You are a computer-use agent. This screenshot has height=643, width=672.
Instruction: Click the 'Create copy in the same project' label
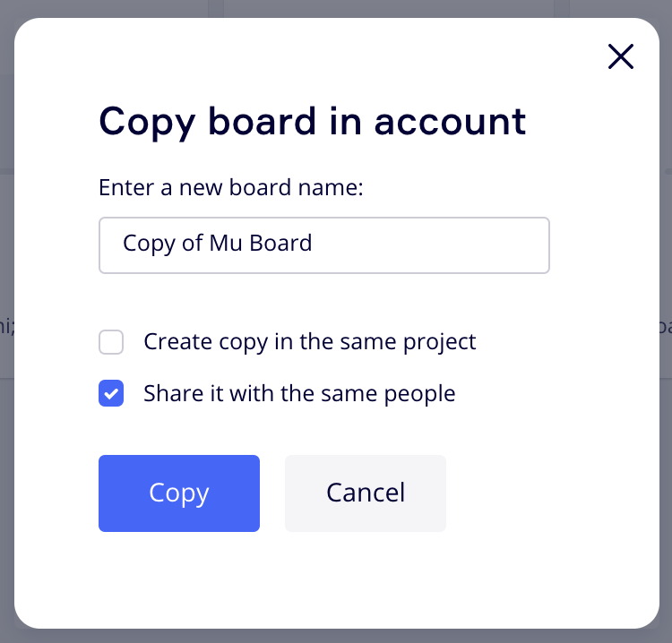(309, 342)
